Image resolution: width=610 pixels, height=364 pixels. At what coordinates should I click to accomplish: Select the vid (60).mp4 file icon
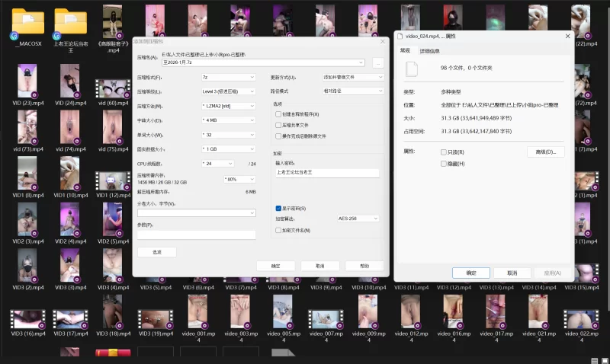point(113,89)
